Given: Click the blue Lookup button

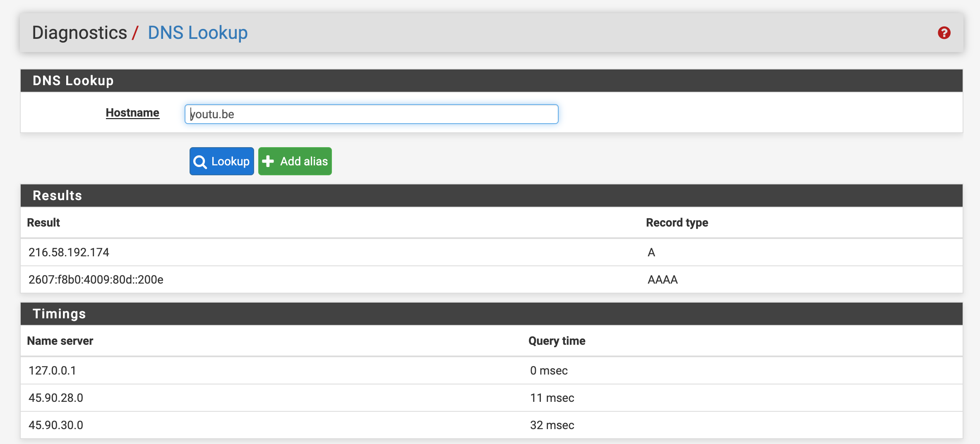Looking at the screenshot, I should [222, 161].
